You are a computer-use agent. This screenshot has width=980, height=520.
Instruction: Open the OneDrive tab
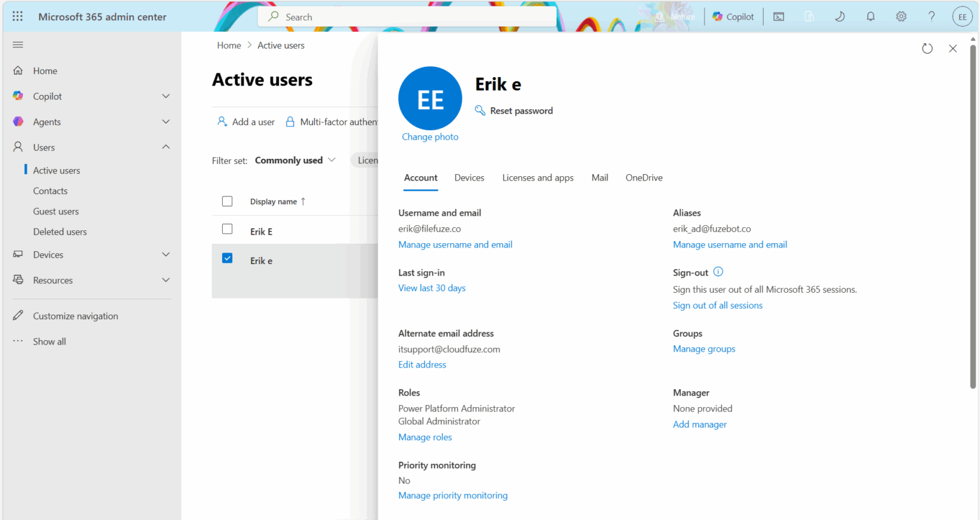[x=644, y=177]
